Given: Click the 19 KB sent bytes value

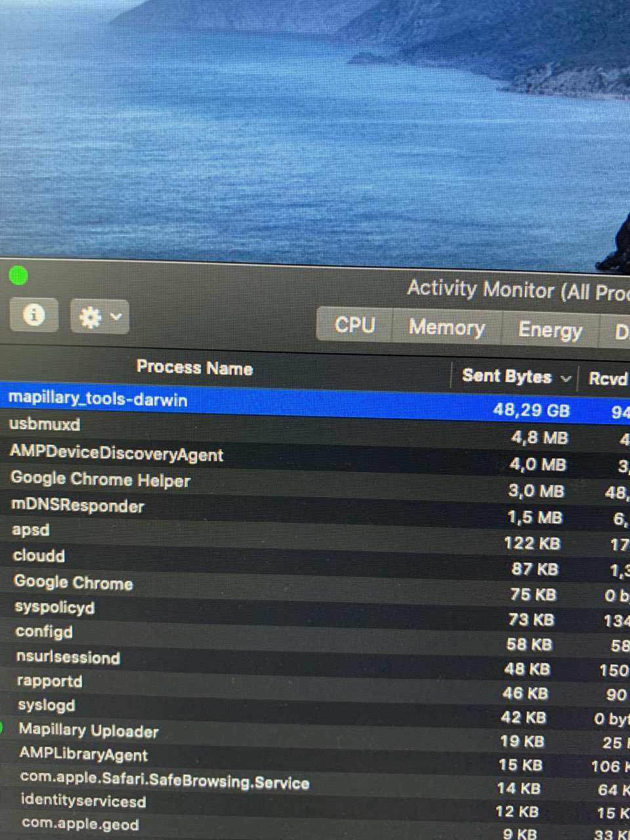Looking at the screenshot, I should point(522,742).
